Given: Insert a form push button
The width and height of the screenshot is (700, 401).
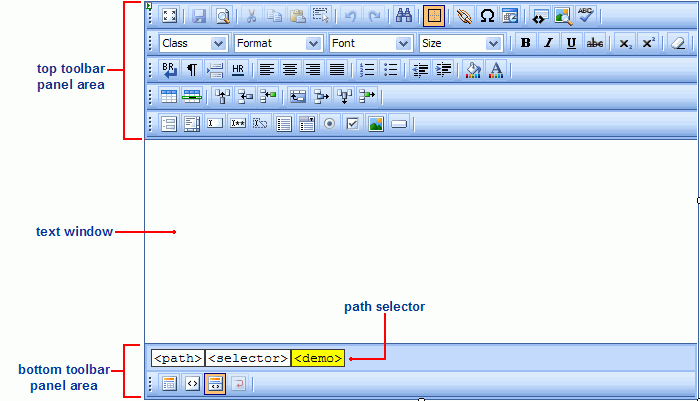Looking at the screenshot, I should (x=399, y=124).
